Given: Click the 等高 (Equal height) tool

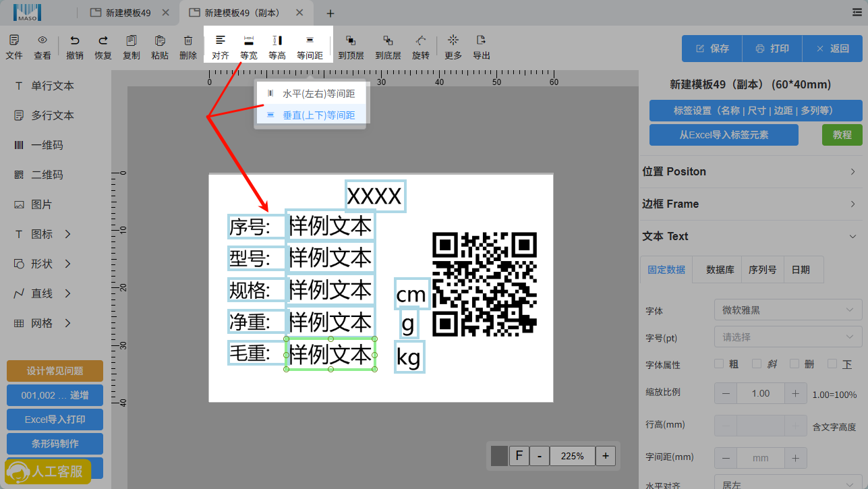Looking at the screenshot, I should (277, 47).
